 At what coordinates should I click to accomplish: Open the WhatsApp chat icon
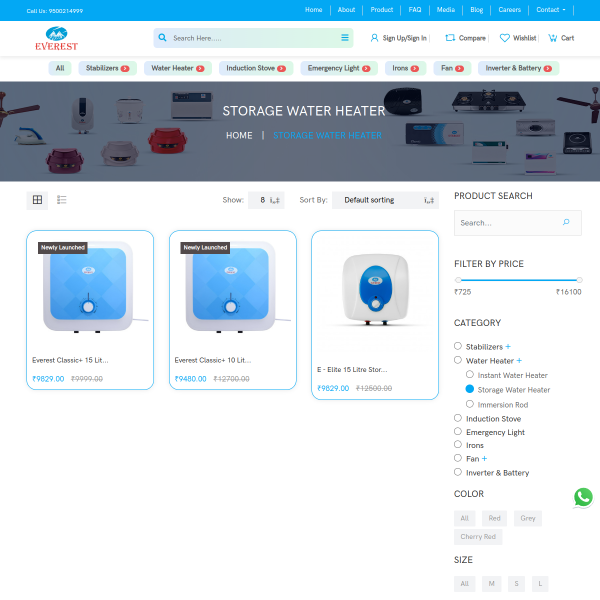[x=583, y=497]
